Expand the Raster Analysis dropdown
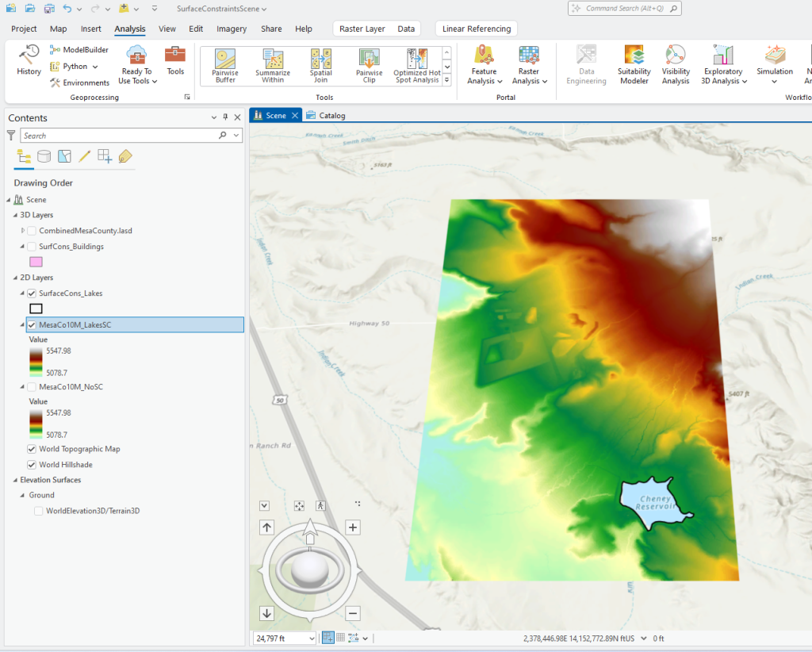 click(529, 65)
